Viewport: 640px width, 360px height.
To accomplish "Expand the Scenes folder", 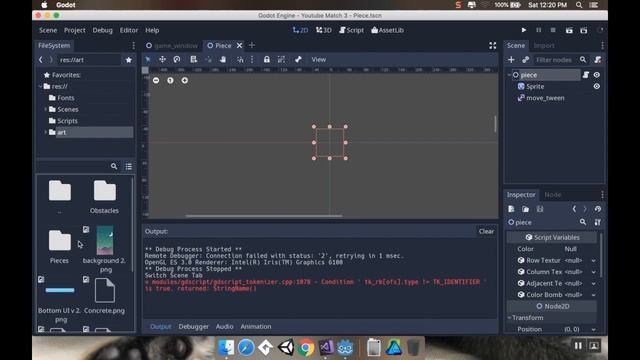I will [x=45, y=109].
